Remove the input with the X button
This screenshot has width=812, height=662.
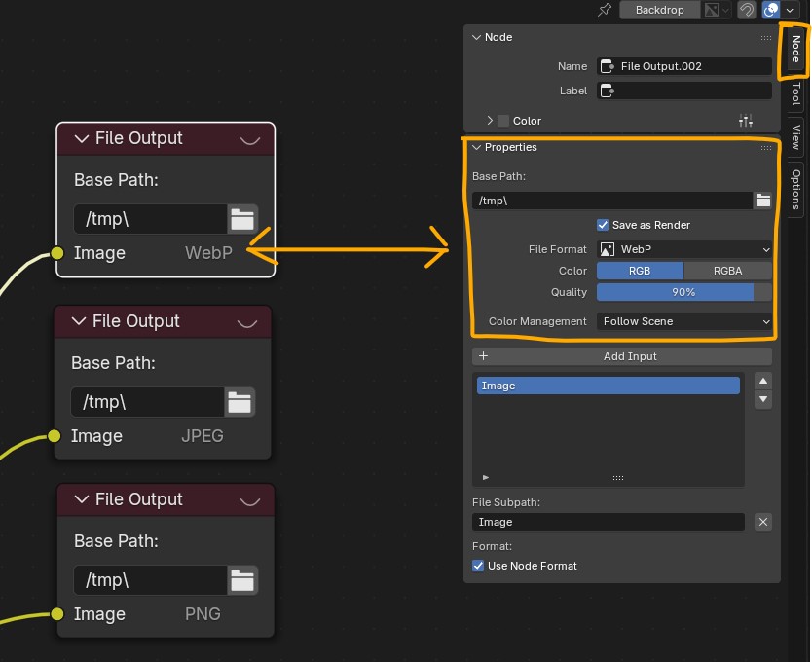pyautogui.click(x=762, y=522)
